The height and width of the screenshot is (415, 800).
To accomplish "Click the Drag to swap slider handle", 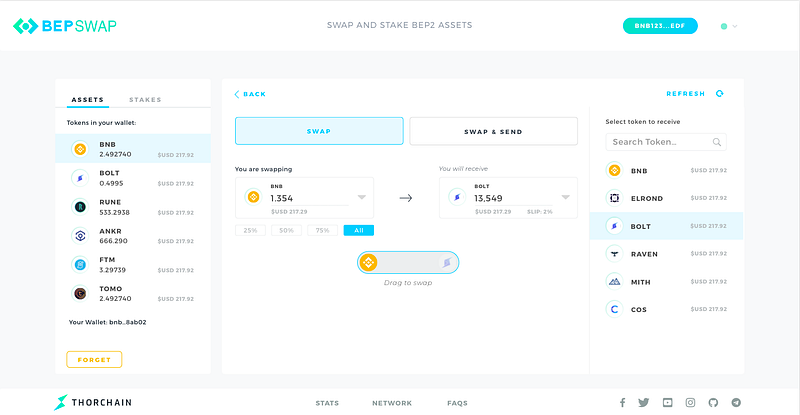I will (x=369, y=263).
